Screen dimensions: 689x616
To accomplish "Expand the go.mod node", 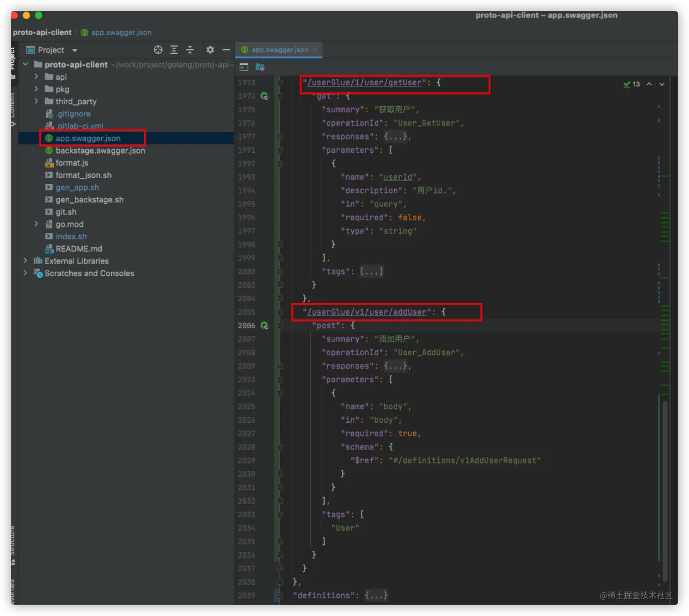I will (36, 224).
